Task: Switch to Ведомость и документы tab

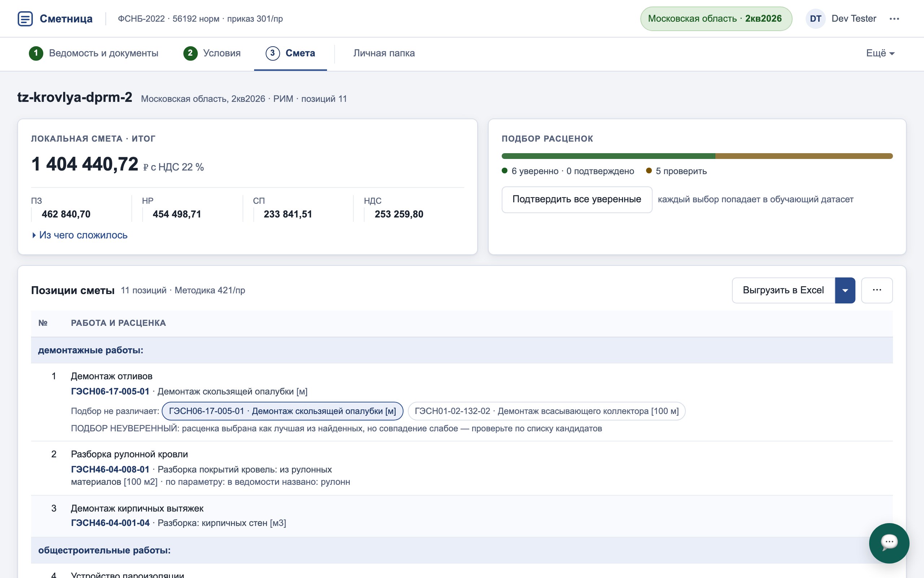Action: [x=93, y=53]
